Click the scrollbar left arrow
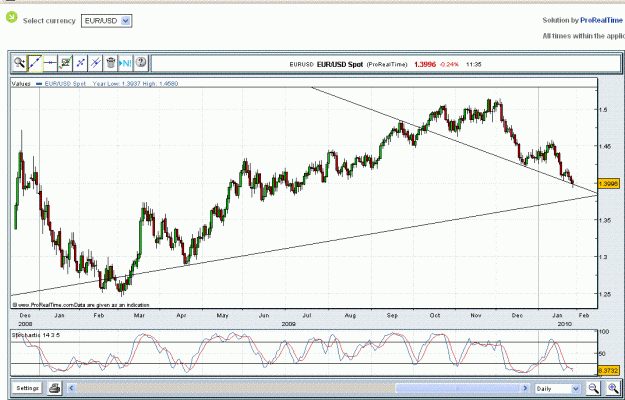This screenshot has height=400, width=625. click(71, 388)
